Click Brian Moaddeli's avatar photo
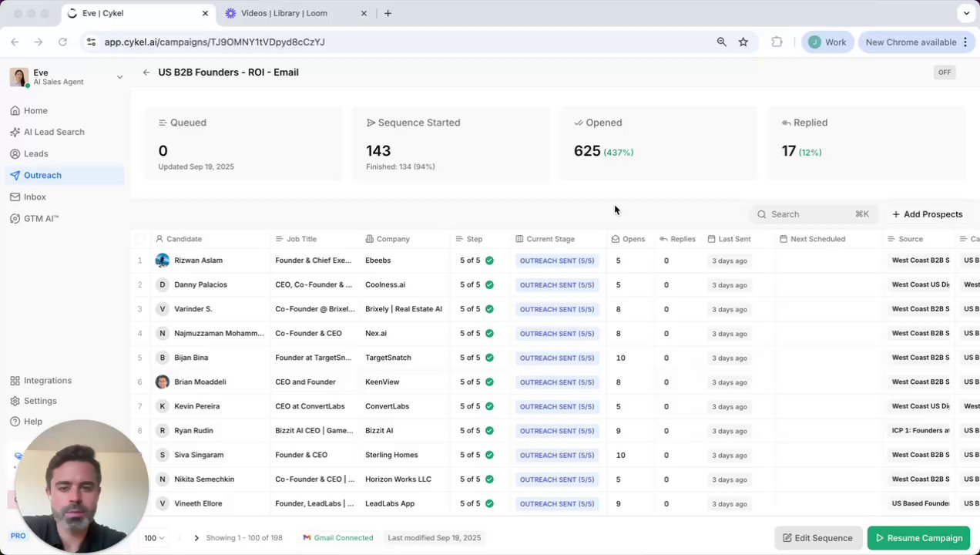Viewport: 980px width, 555px height. pyautogui.click(x=162, y=382)
